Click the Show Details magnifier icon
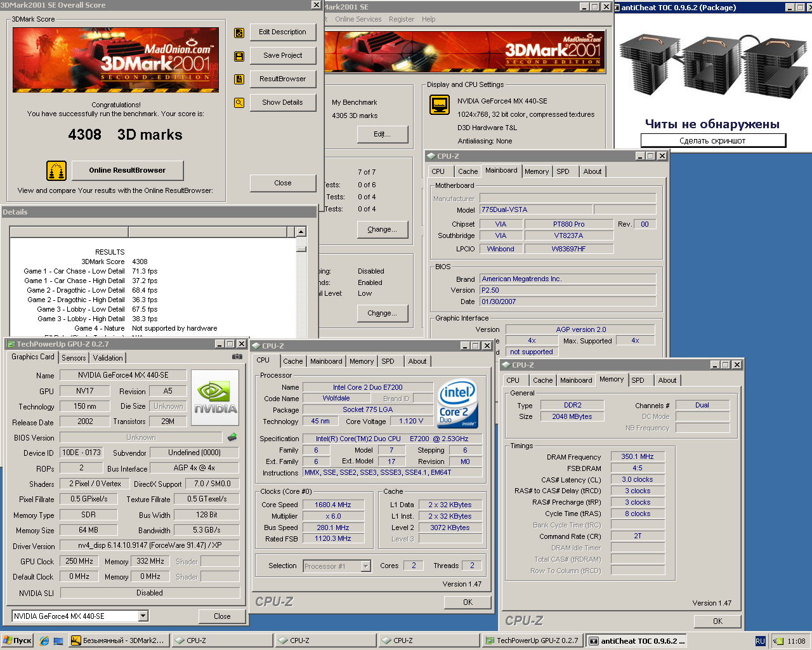812x650 pixels. tap(239, 103)
